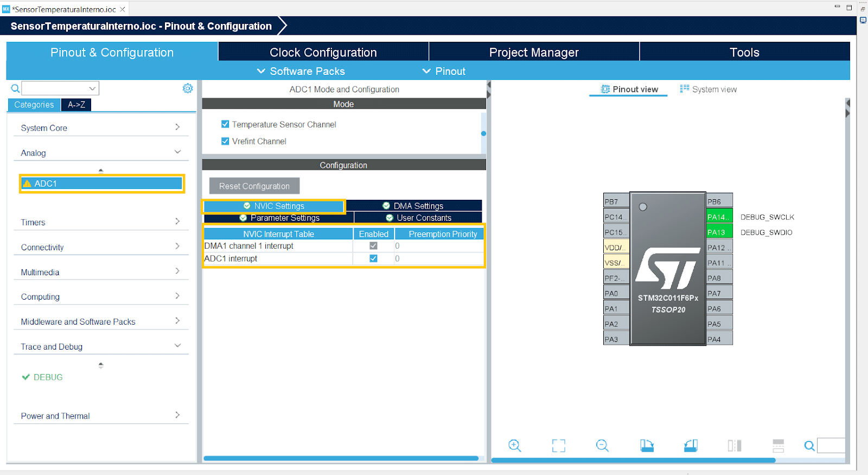Select the PA14 pin on the chip
The image size is (868, 475).
click(x=719, y=217)
